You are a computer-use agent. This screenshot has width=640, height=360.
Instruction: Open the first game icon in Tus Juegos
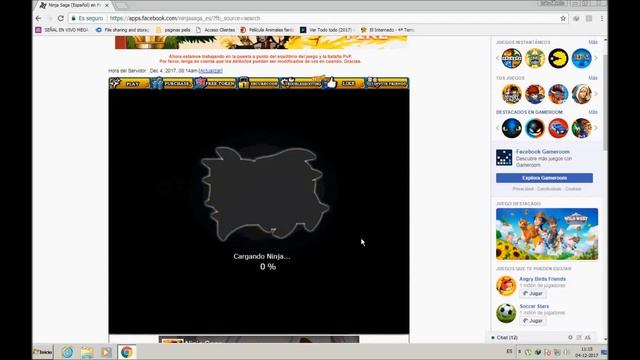tap(511, 94)
